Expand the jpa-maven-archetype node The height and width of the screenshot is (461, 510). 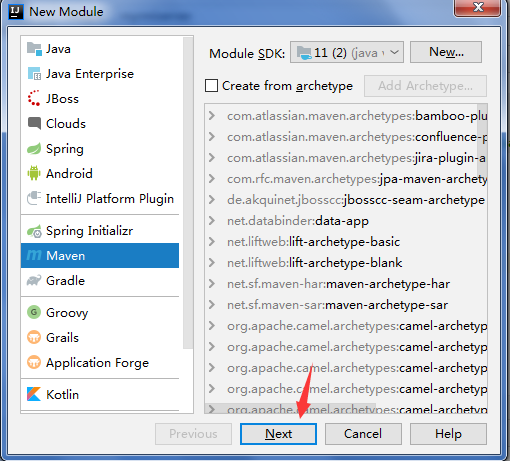click(212, 179)
